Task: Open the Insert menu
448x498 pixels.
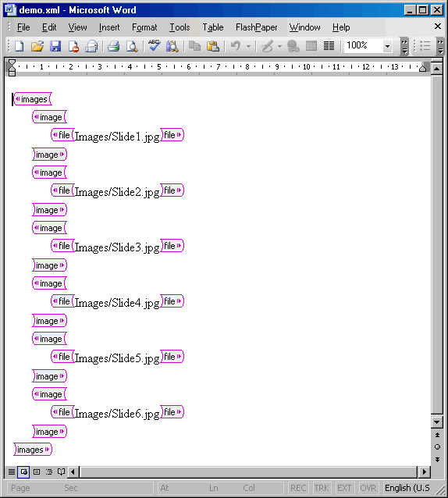Action: point(109,27)
